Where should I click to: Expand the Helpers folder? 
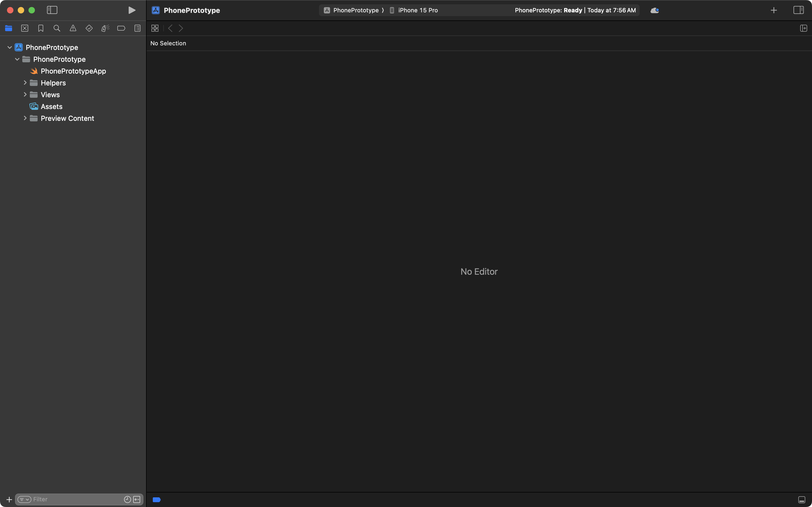pos(25,83)
